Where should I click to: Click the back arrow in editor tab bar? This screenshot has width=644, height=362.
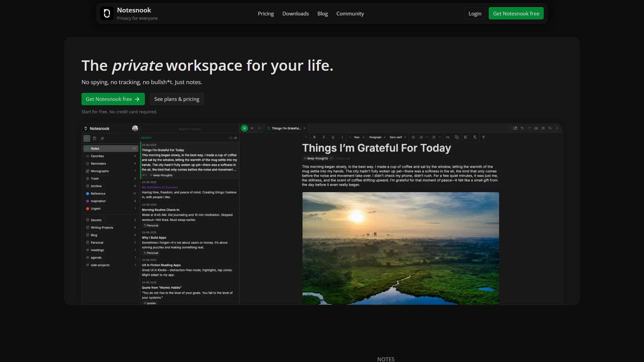point(252,128)
